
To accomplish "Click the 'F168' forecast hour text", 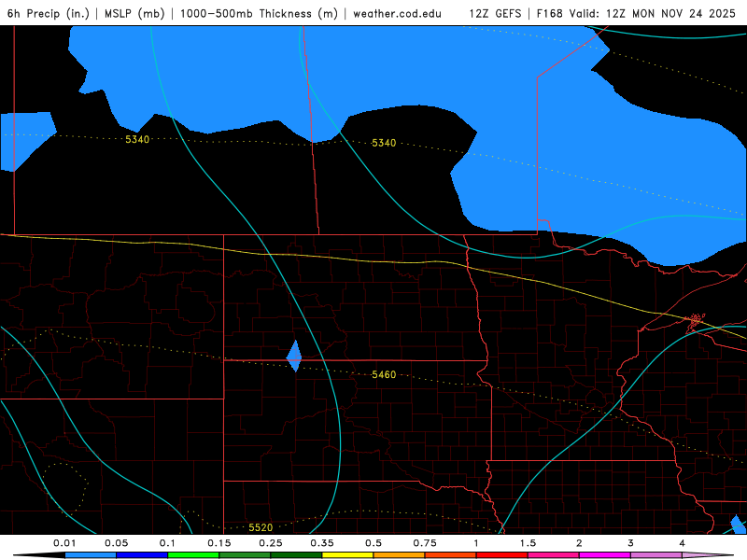I will tap(550, 13).
